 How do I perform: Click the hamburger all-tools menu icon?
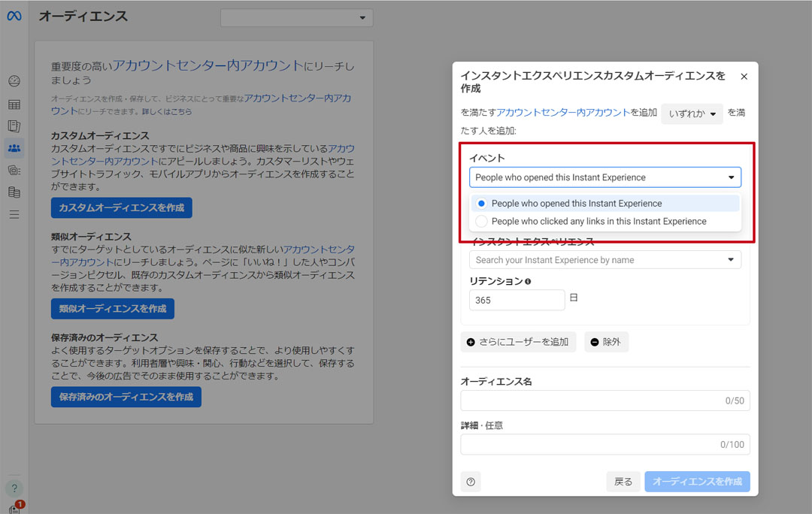(x=14, y=215)
